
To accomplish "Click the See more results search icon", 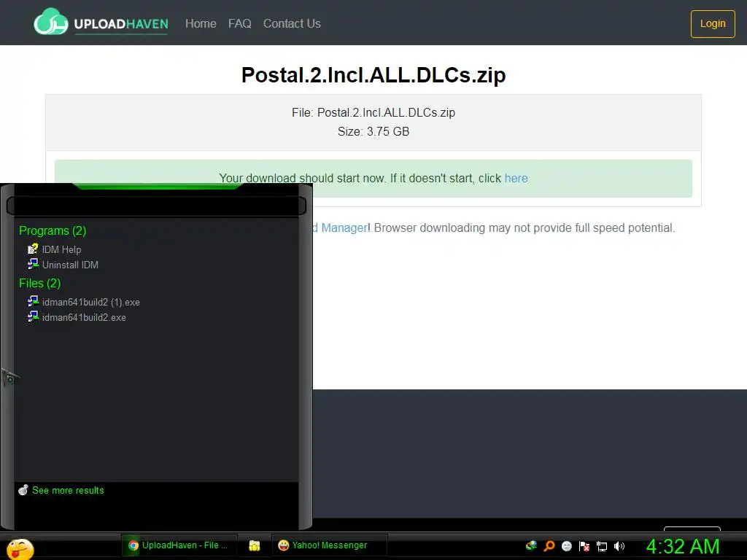I will 23,489.
